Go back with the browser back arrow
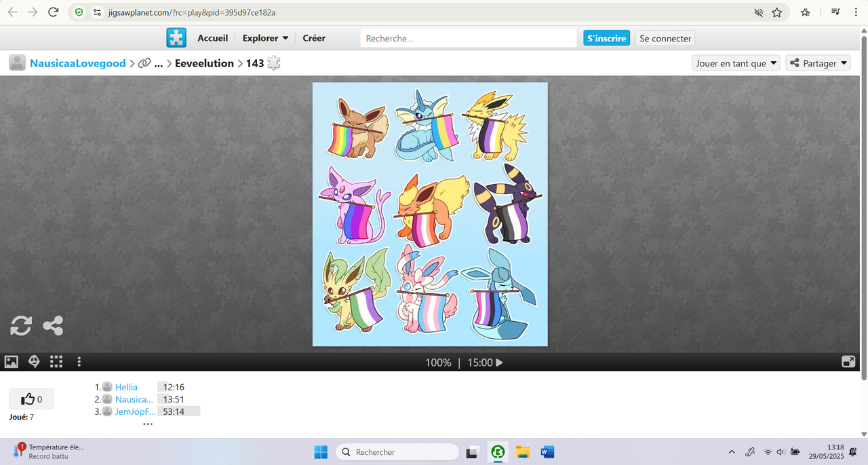Screen dimensions: 868x465 (x=12, y=12)
